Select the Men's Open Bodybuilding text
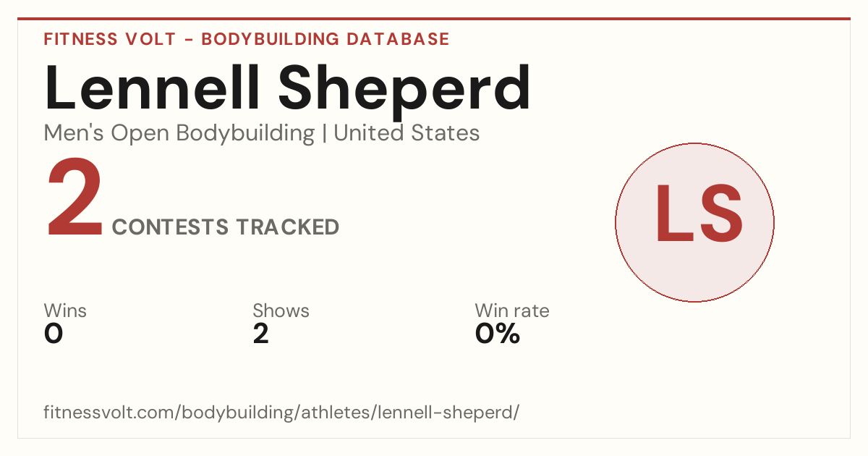The width and height of the screenshot is (868, 456). coord(179,133)
